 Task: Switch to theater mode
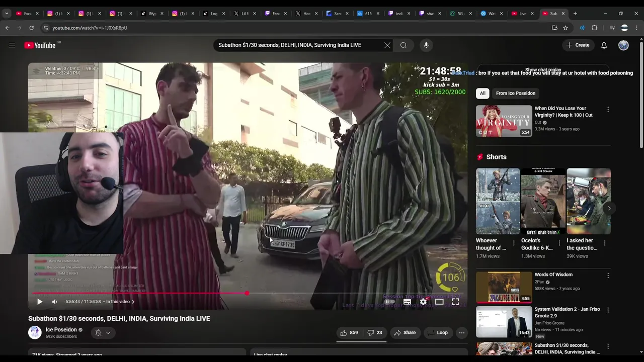point(439,302)
